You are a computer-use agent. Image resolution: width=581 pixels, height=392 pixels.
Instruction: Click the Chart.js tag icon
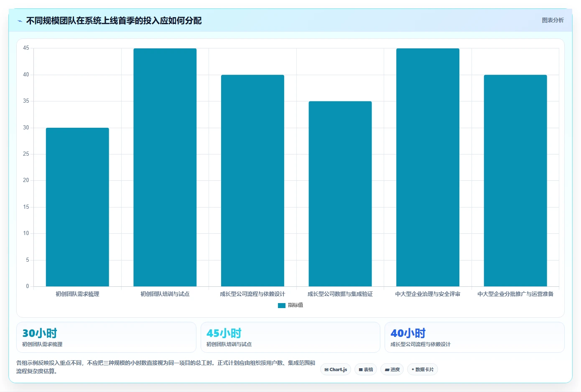[326, 370]
